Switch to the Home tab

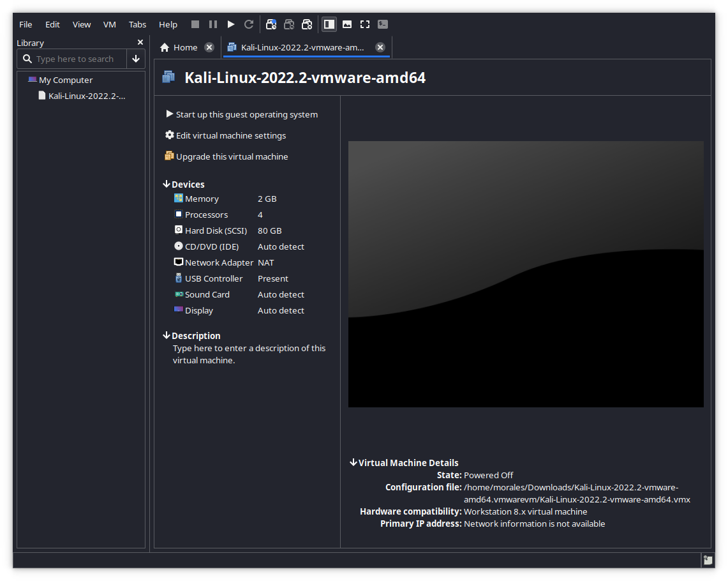[179, 47]
